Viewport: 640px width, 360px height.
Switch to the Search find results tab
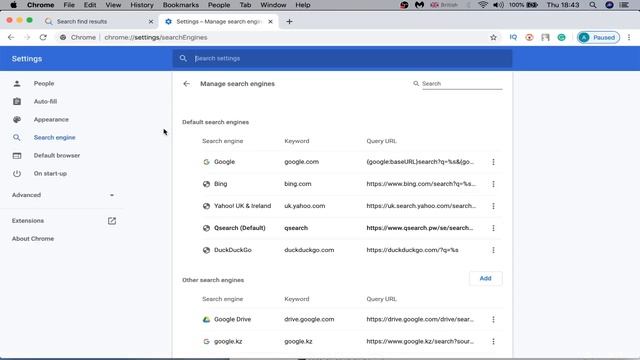coord(82,22)
